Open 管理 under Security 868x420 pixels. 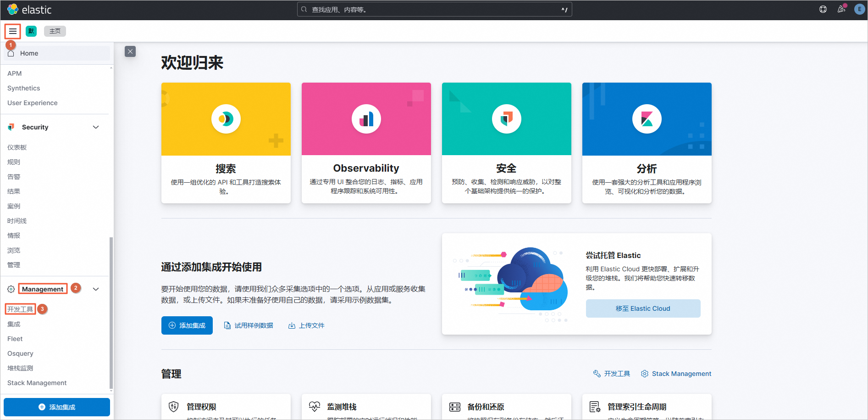point(14,265)
